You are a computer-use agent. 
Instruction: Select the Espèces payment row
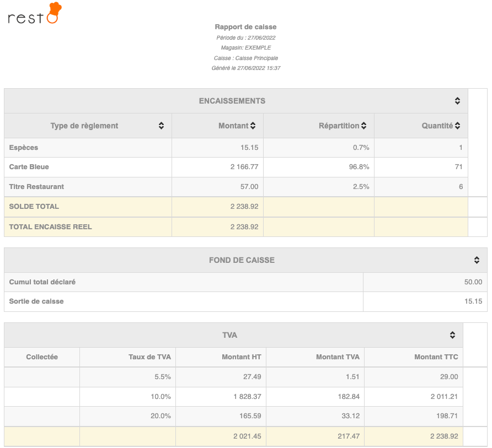coord(24,148)
